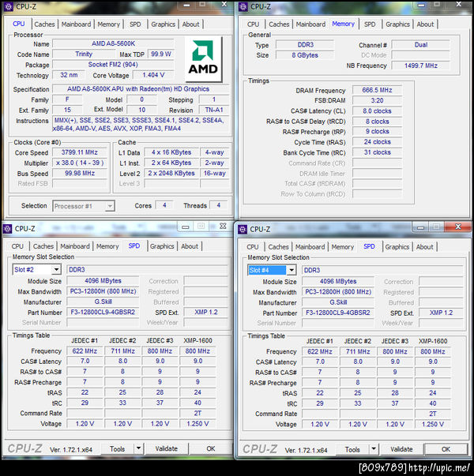Select Caches tab in top-right Memory window
The width and height of the screenshot is (474, 476).
[x=279, y=24]
